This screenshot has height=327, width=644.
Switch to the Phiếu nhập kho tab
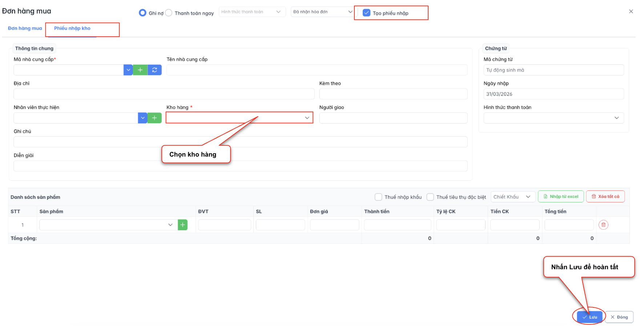point(72,28)
